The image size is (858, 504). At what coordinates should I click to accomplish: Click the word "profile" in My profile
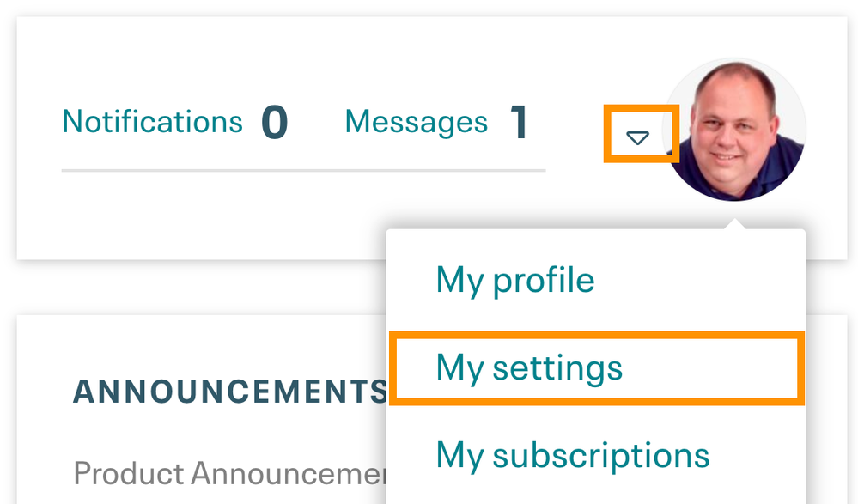point(545,280)
